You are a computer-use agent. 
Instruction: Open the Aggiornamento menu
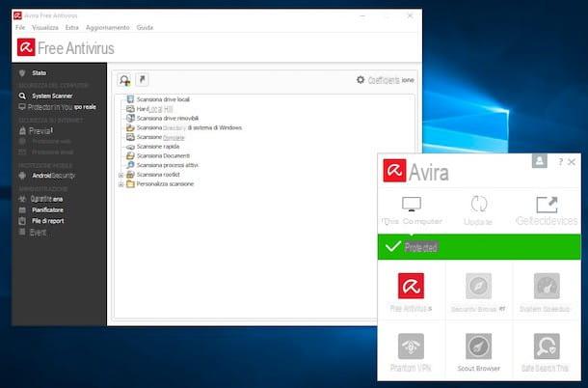(x=108, y=27)
